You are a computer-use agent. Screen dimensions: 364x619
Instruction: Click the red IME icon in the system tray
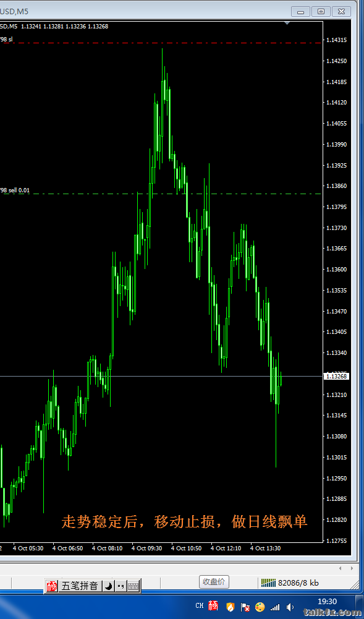213,605
